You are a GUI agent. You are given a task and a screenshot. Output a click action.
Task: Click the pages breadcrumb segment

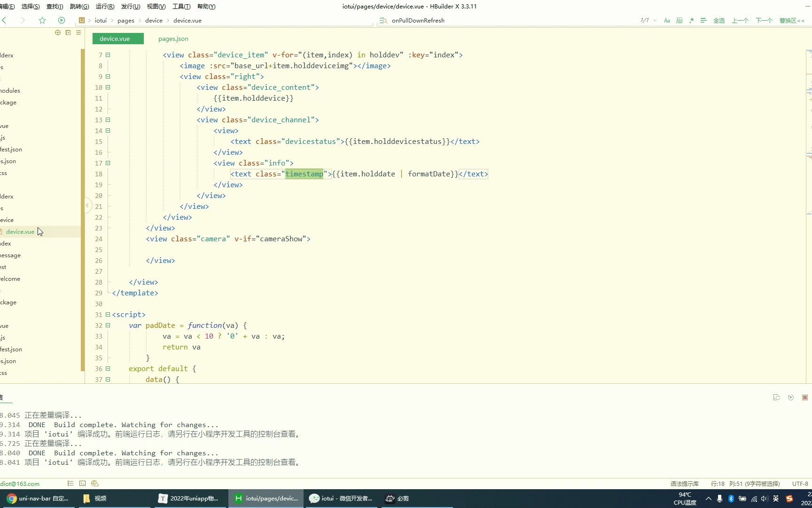point(125,20)
